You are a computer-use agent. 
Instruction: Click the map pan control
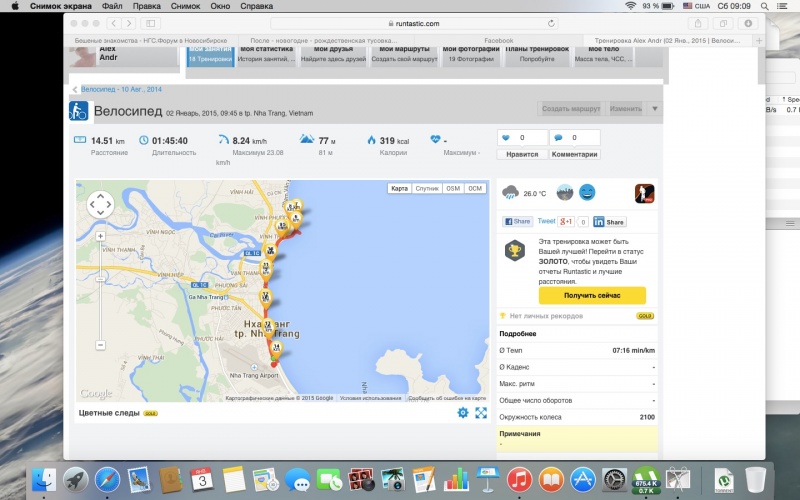click(x=100, y=204)
